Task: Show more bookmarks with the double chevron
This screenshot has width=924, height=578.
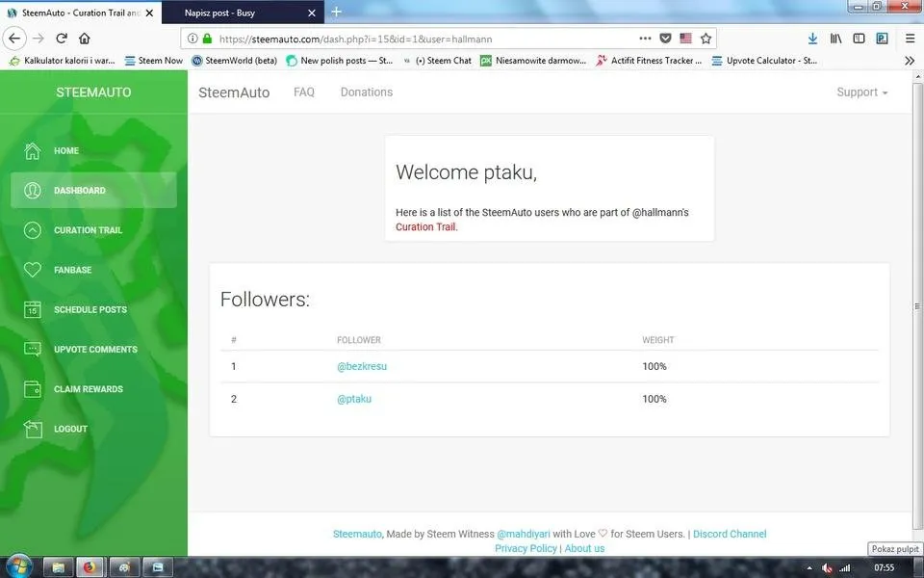Action: [x=910, y=60]
